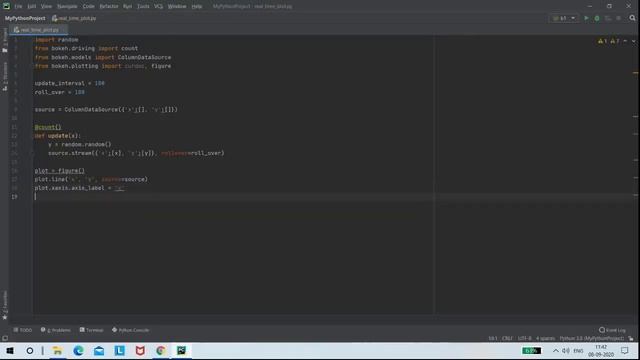Open the Refactor menu
Viewport: 640px width, 360px height.
[109, 7]
